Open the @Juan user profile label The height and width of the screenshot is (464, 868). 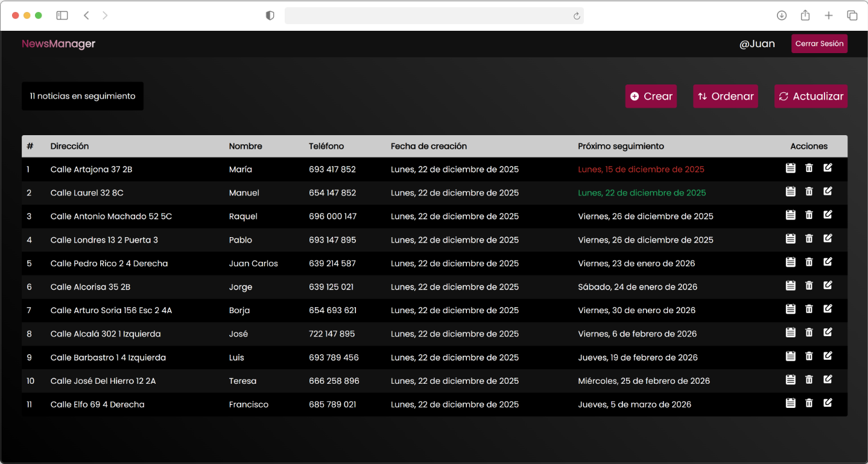click(x=757, y=44)
